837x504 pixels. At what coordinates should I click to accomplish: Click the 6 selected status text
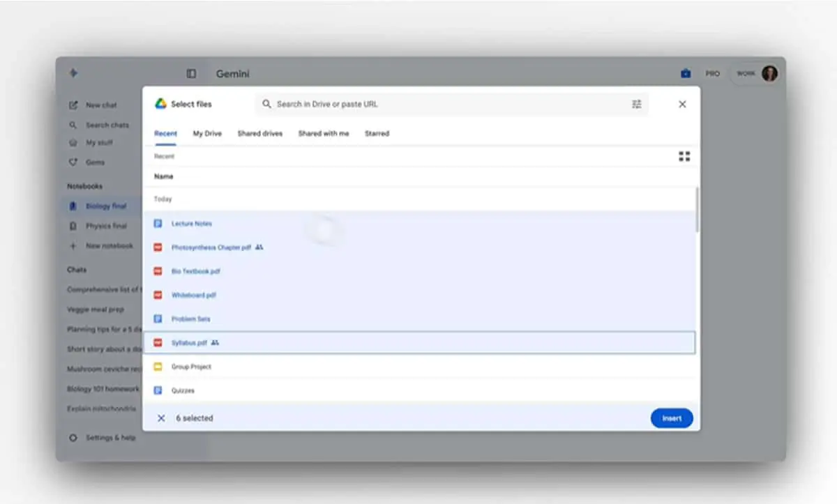point(195,418)
